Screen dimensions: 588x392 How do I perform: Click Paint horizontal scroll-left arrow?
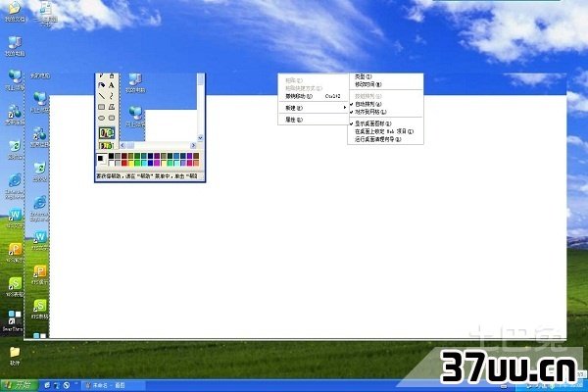122,146
